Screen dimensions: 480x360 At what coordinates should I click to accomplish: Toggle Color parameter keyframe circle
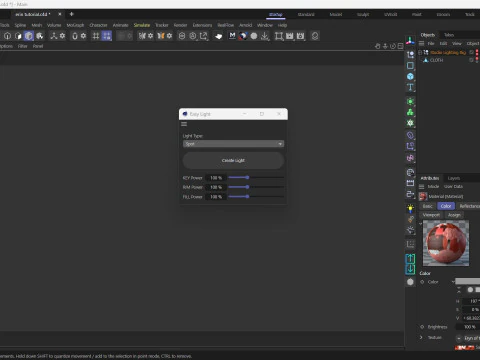422,282
